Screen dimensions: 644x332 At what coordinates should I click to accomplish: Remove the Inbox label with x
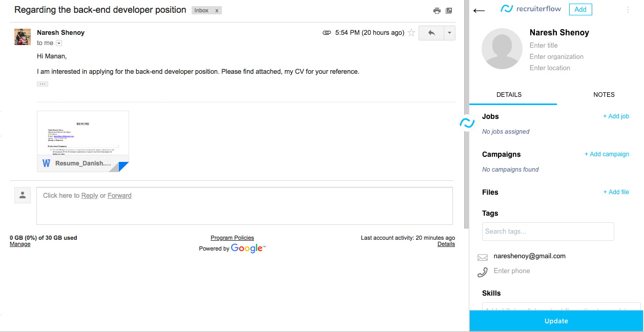217,10
